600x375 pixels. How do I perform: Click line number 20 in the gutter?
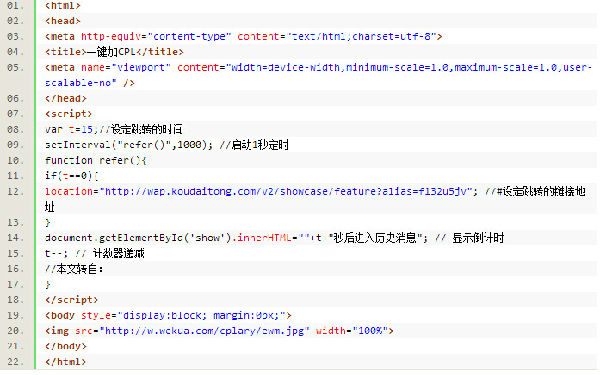coord(15,331)
